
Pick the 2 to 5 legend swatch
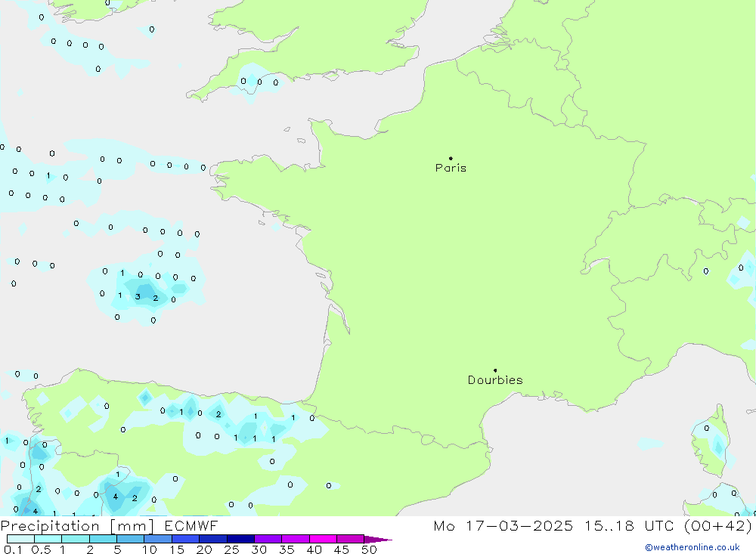pyautogui.click(x=103, y=539)
